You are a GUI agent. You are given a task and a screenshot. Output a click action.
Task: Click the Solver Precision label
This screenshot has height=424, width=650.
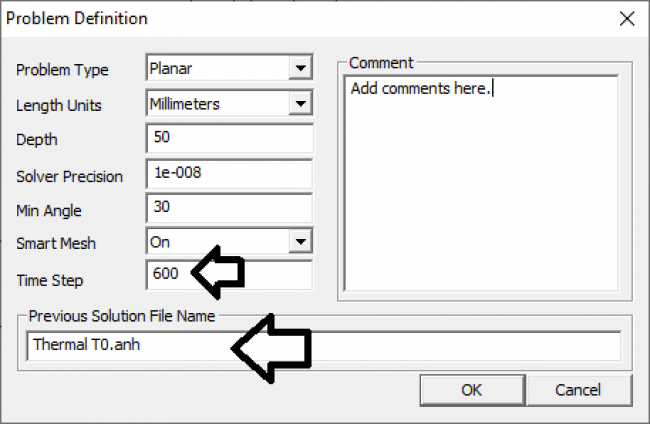(x=69, y=176)
